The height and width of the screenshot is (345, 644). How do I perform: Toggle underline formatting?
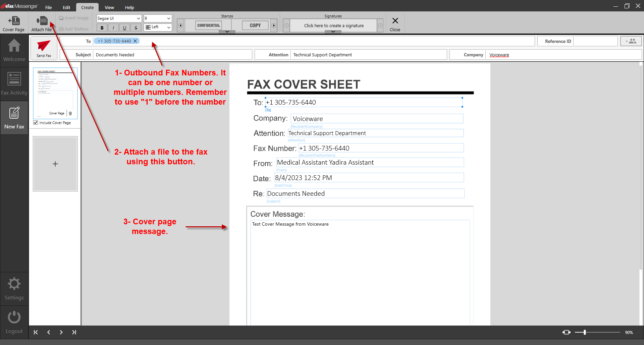pyautogui.click(x=124, y=27)
